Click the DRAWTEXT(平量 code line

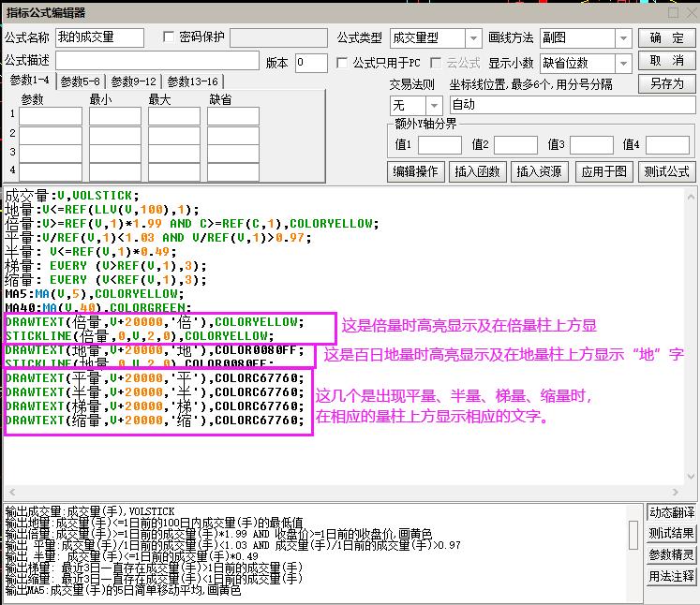coord(155,378)
